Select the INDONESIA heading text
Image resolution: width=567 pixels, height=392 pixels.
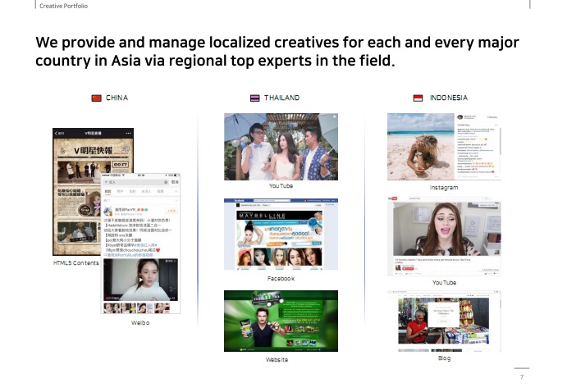click(449, 98)
